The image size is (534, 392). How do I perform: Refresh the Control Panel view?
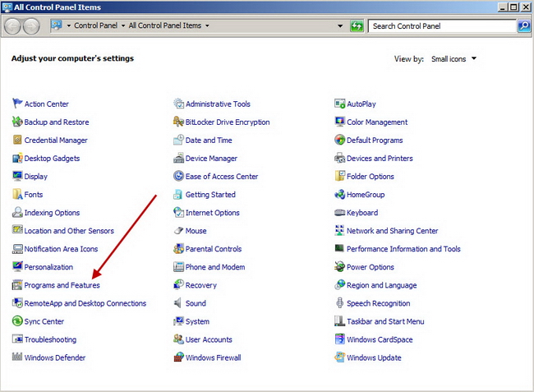[357, 25]
